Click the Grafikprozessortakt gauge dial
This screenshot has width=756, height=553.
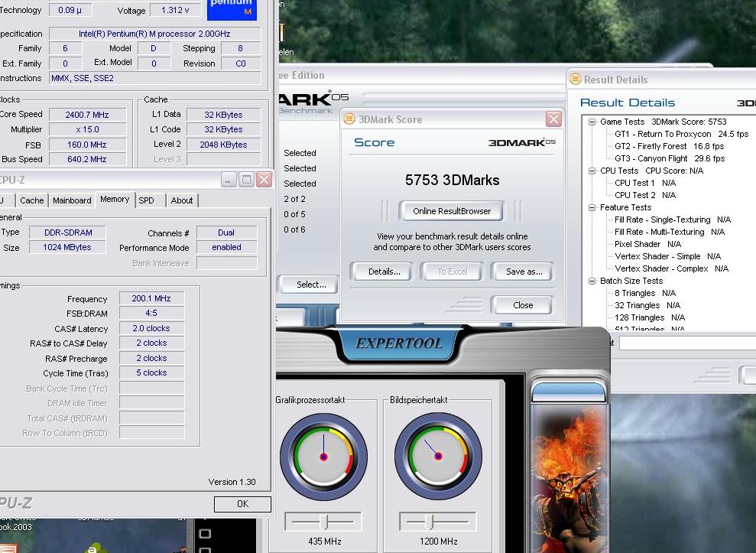323,457
